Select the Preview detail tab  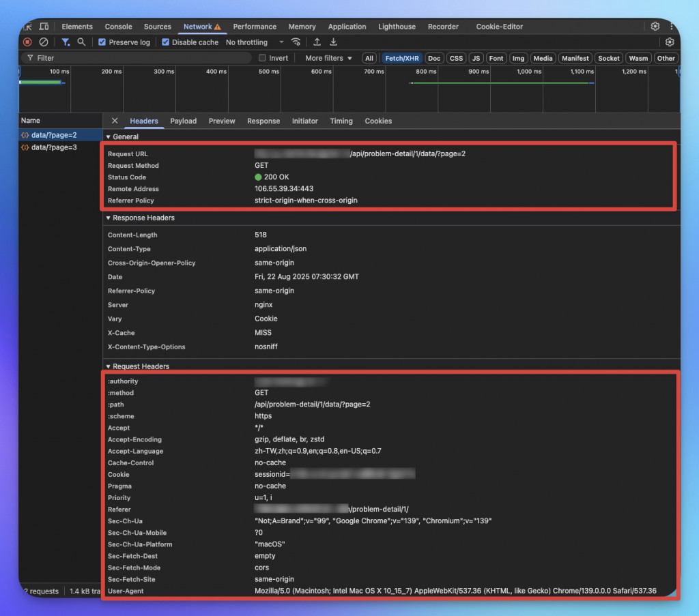coord(222,121)
